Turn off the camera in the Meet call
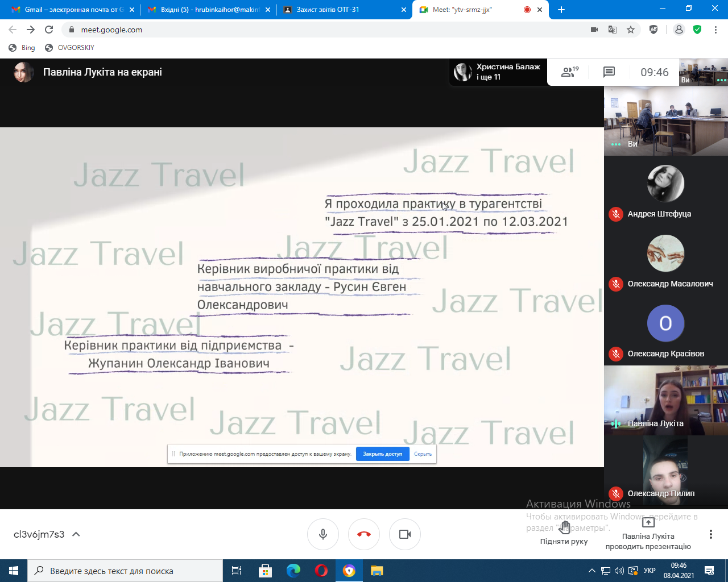This screenshot has height=582, width=728. point(405,534)
